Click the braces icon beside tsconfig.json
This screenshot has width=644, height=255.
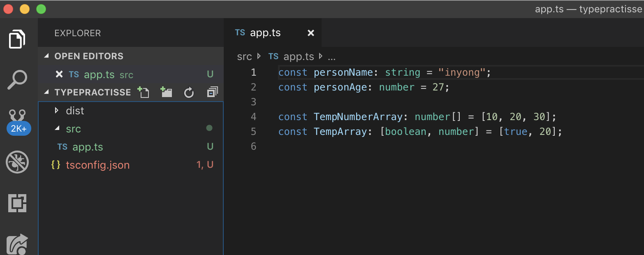[56, 165]
